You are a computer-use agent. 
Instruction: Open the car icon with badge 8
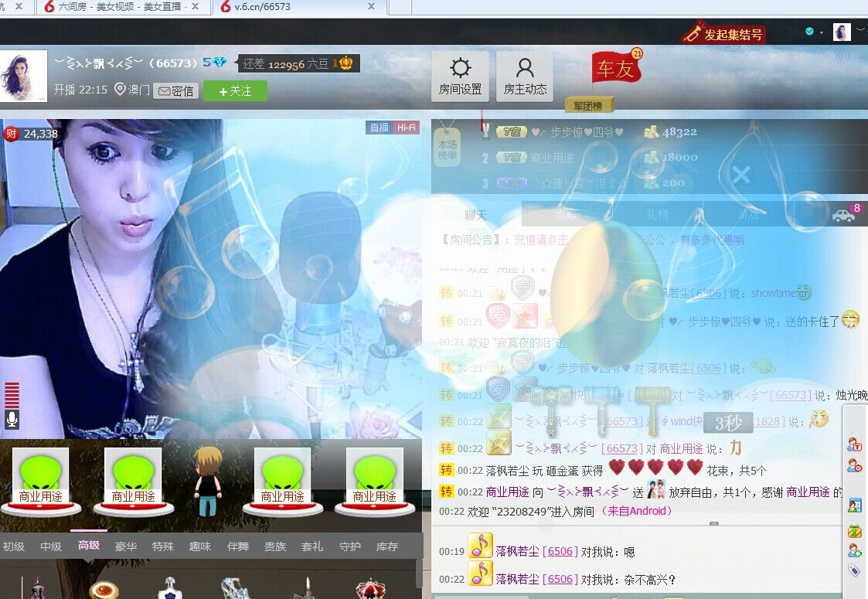click(843, 215)
